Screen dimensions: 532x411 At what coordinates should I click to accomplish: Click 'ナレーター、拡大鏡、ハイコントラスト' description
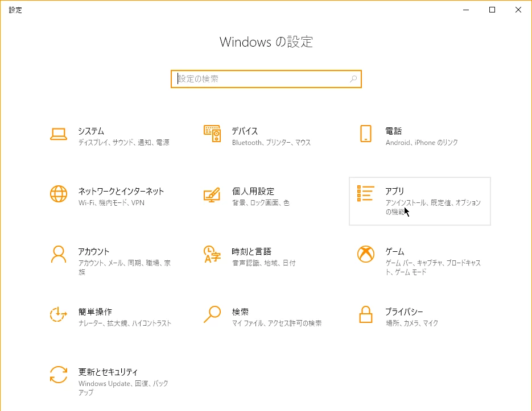coord(125,323)
